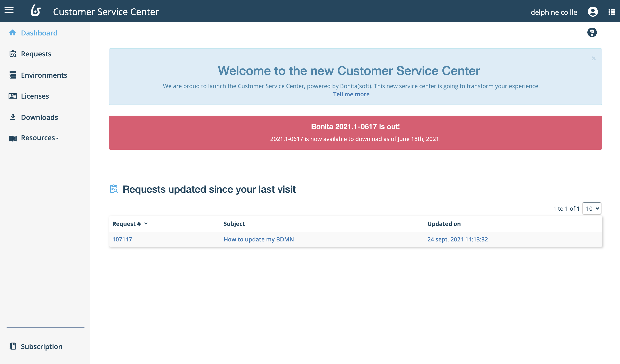Go to Dashboard in the sidebar
This screenshot has width=620, height=364.
(39, 33)
